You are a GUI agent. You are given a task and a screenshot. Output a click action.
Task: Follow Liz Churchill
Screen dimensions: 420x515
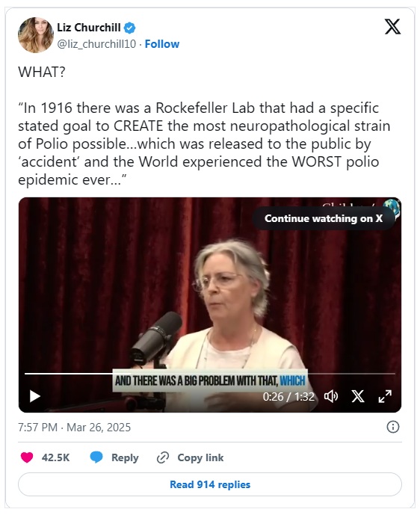[162, 44]
